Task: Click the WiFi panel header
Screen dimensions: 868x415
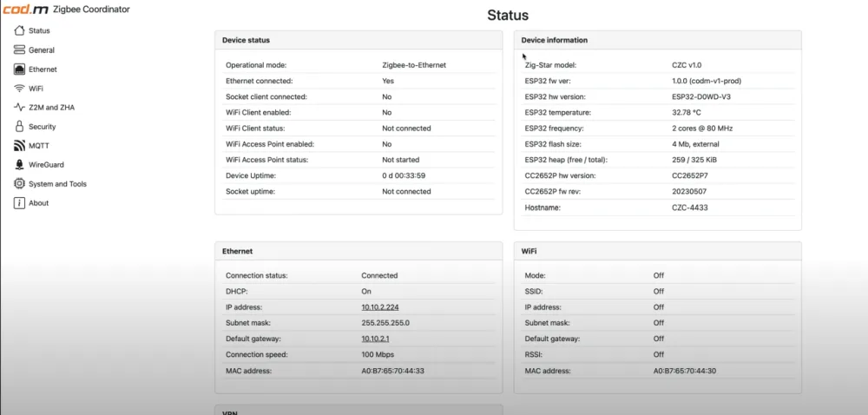Action: point(529,251)
